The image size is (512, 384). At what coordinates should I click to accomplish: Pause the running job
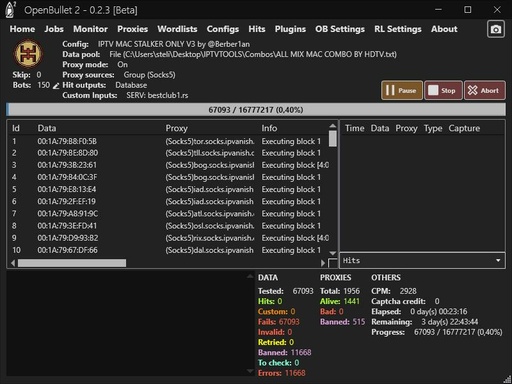point(402,90)
